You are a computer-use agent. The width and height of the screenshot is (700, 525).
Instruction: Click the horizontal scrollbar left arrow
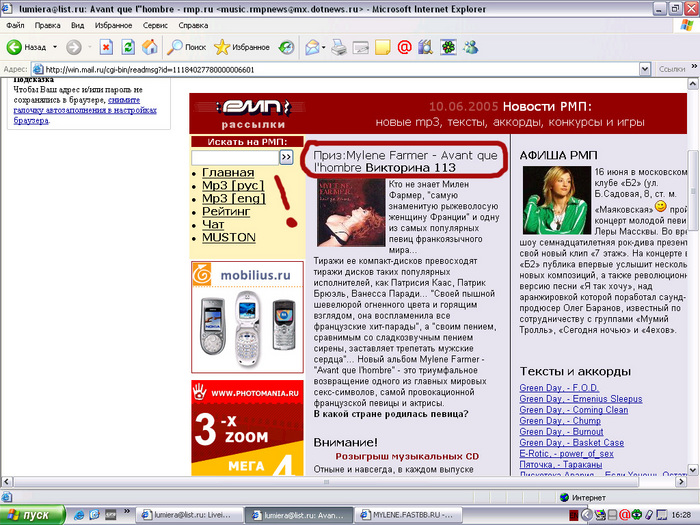[x=6, y=482]
